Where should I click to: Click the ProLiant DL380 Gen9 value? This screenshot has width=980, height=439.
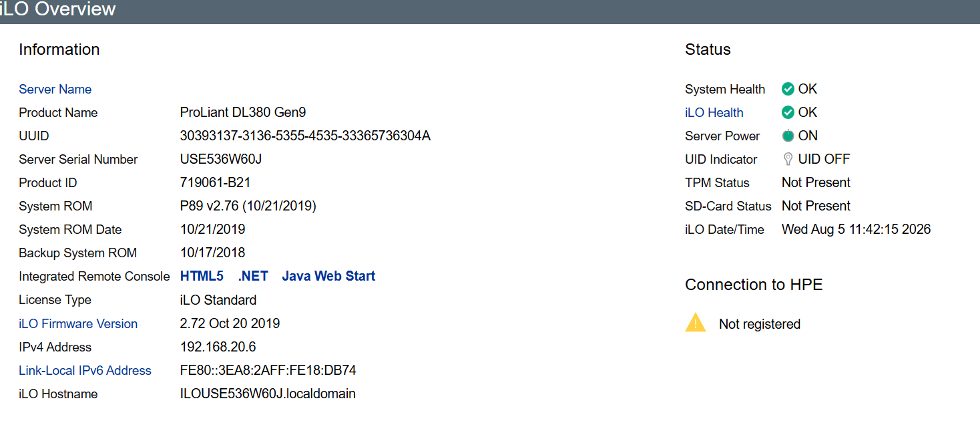click(x=243, y=112)
